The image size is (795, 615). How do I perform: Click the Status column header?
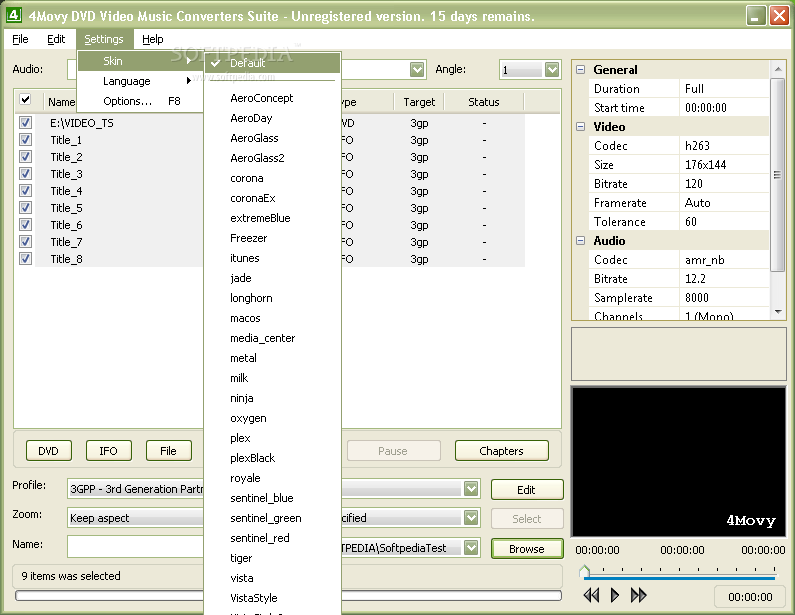pos(484,102)
